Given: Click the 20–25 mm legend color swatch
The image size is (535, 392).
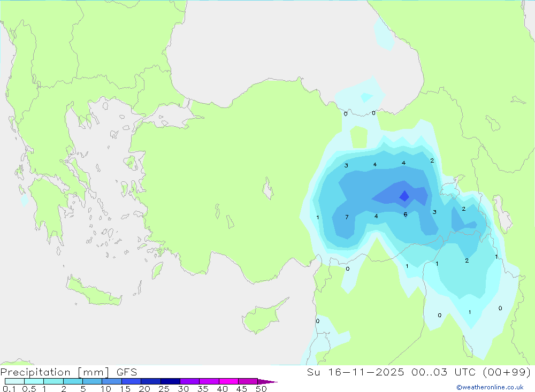Looking at the screenshot, I should coord(151,381).
